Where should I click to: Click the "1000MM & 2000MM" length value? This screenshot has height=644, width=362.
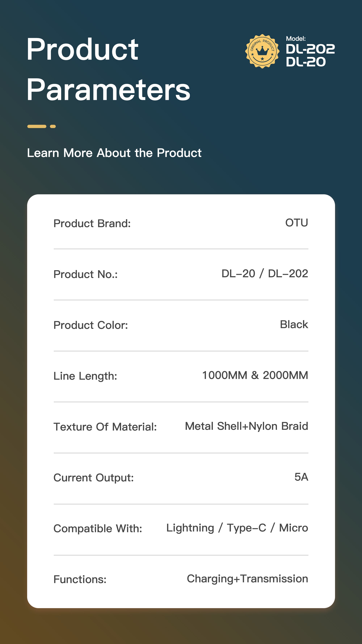(255, 375)
